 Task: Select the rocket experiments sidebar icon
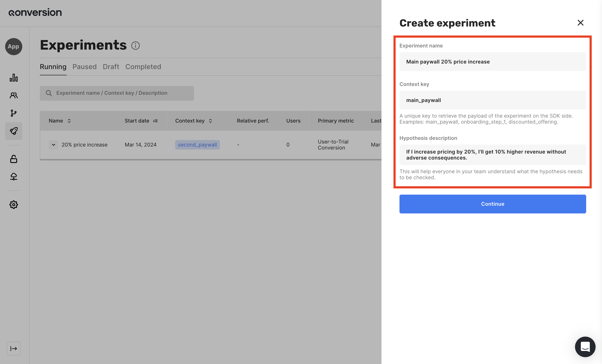click(14, 131)
